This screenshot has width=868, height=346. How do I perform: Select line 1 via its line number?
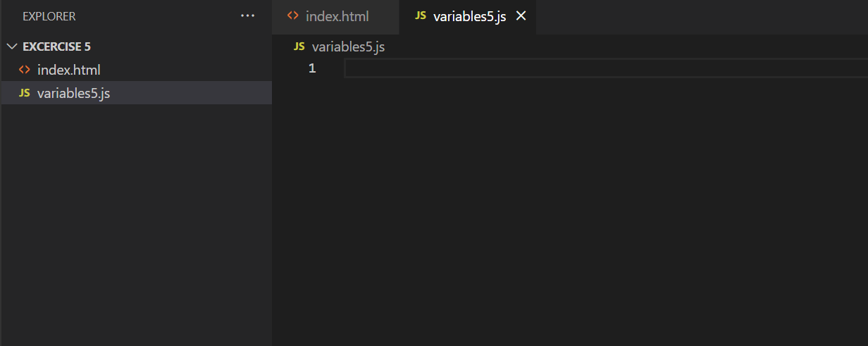[312, 68]
